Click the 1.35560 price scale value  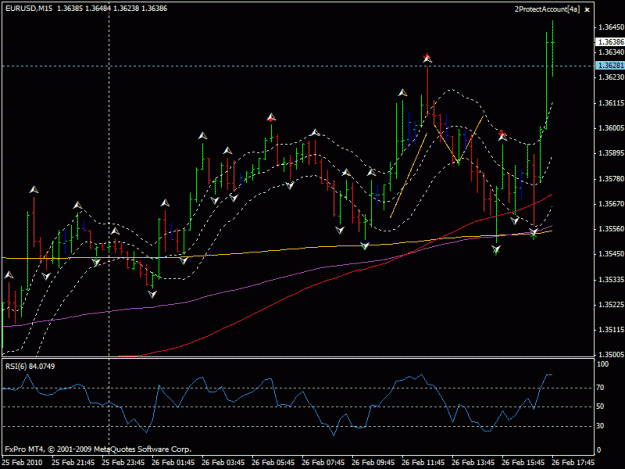click(611, 229)
